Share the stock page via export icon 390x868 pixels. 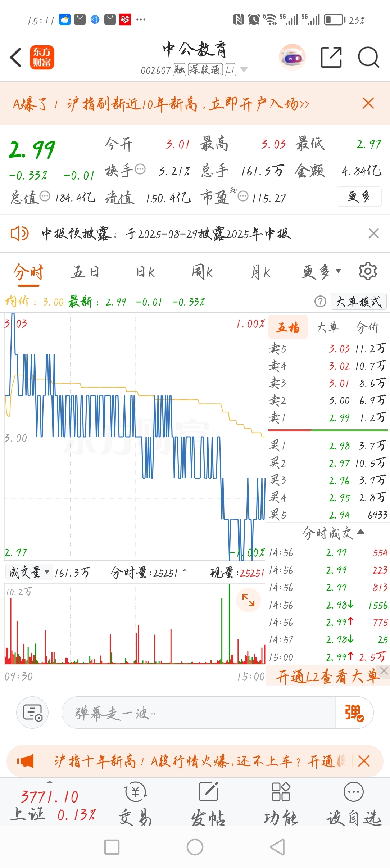[331, 57]
